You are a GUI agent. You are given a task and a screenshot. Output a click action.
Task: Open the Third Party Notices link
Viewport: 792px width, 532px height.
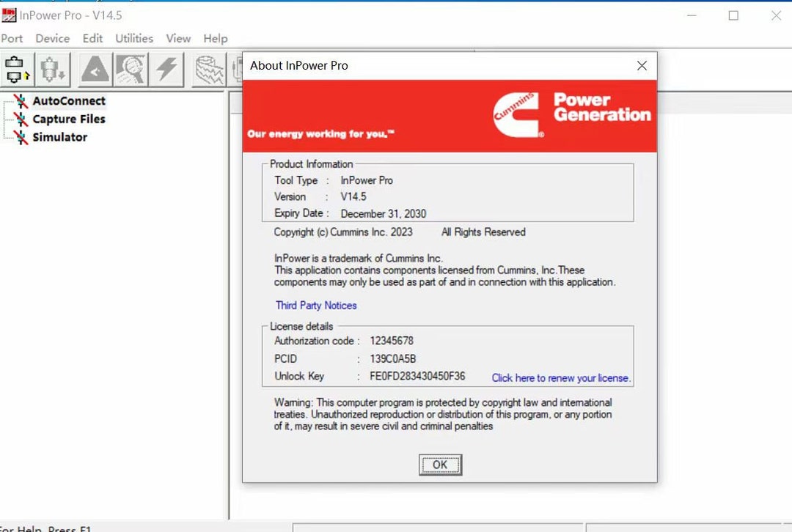point(316,305)
